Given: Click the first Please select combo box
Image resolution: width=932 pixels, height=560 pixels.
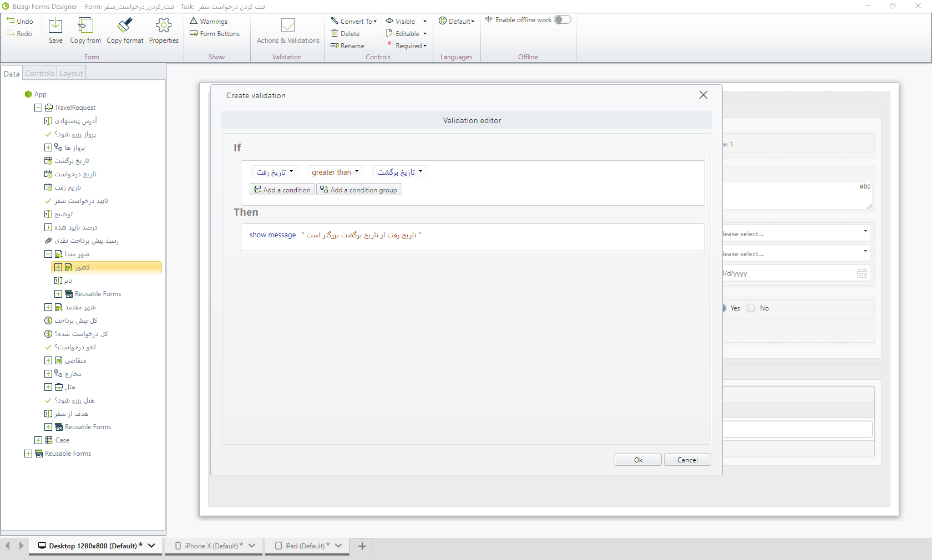Looking at the screenshot, I should pyautogui.click(x=797, y=233).
